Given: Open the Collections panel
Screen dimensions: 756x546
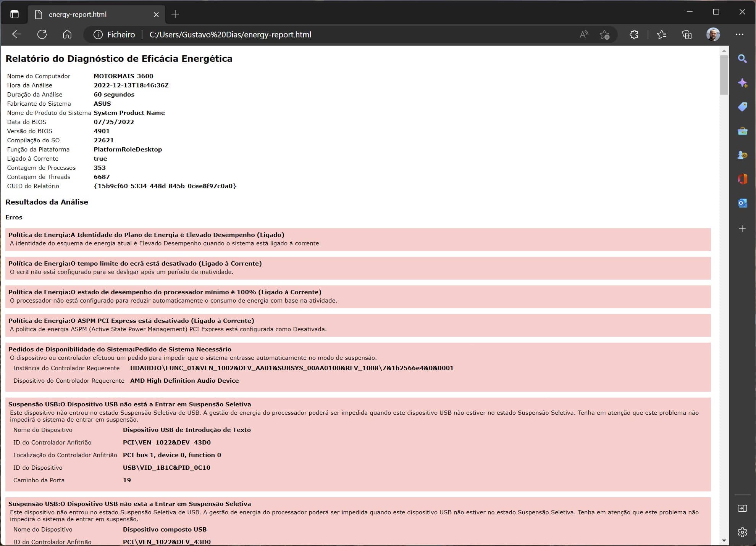Looking at the screenshot, I should click(687, 35).
